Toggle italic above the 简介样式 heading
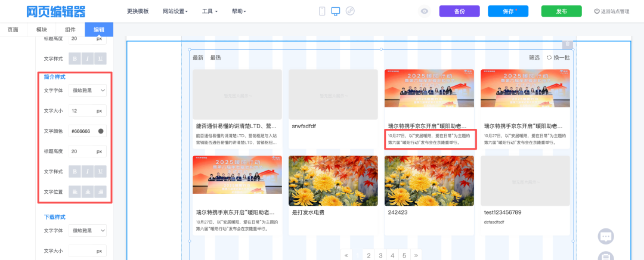This screenshot has width=644, height=260. (x=88, y=58)
